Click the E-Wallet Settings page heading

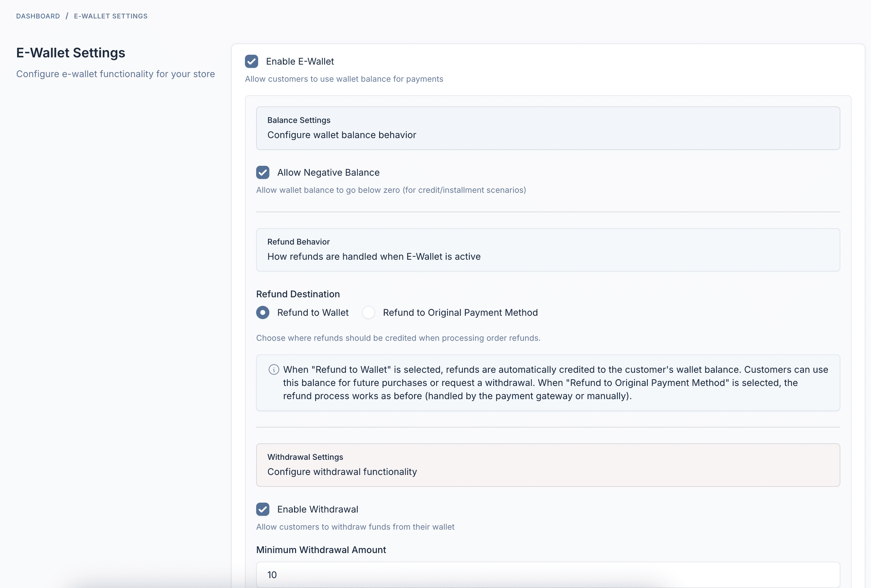(x=71, y=53)
